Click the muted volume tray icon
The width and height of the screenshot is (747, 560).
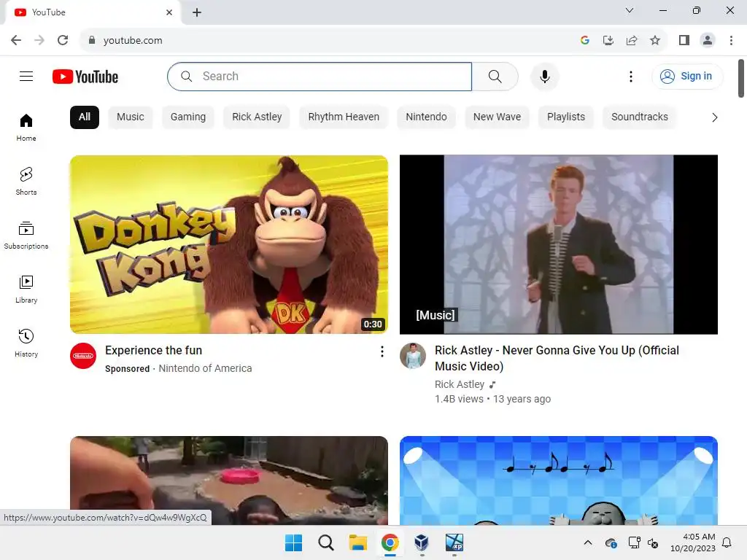[653, 542]
